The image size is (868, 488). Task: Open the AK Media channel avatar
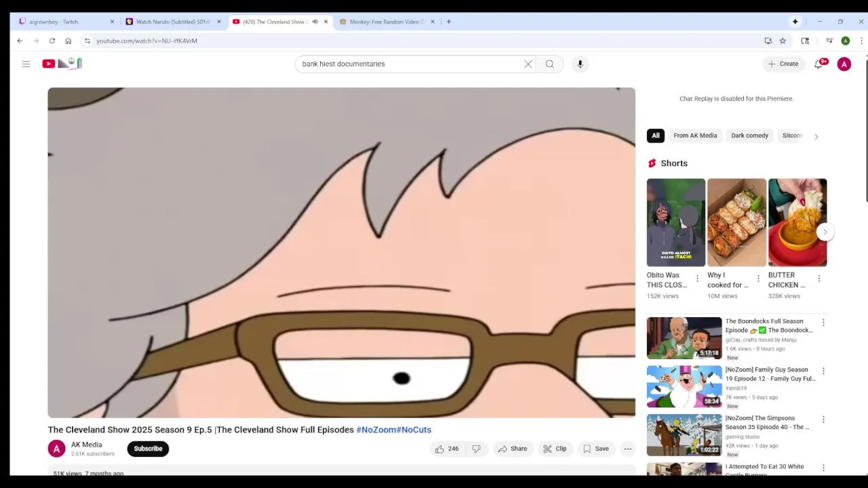57,449
